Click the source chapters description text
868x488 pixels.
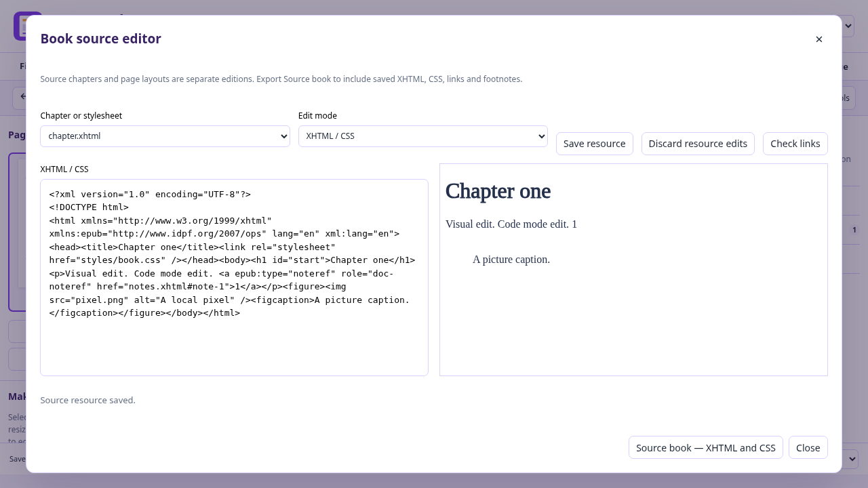tap(281, 79)
